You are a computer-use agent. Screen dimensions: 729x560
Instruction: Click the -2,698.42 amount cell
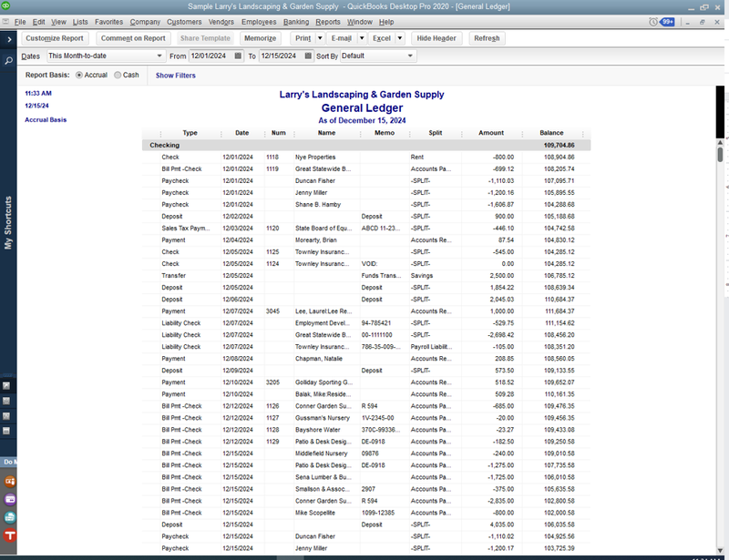pos(500,334)
